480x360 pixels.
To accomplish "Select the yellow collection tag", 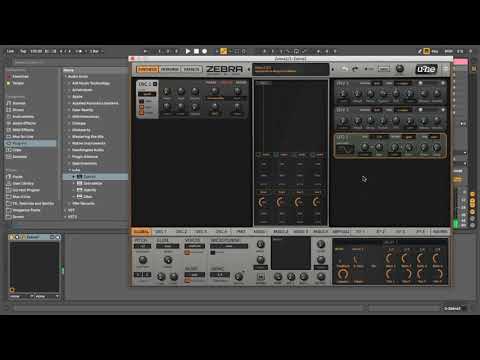I will 18,83.
